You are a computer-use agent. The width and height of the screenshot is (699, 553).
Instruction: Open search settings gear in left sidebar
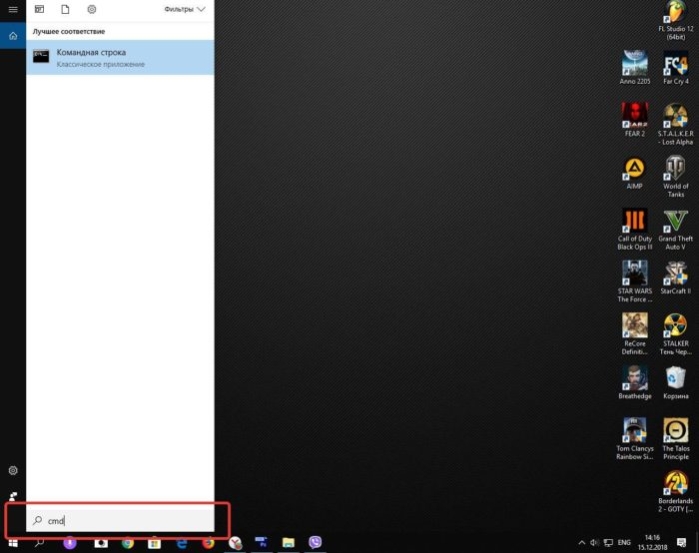pyautogui.click(x=13, y=470)
